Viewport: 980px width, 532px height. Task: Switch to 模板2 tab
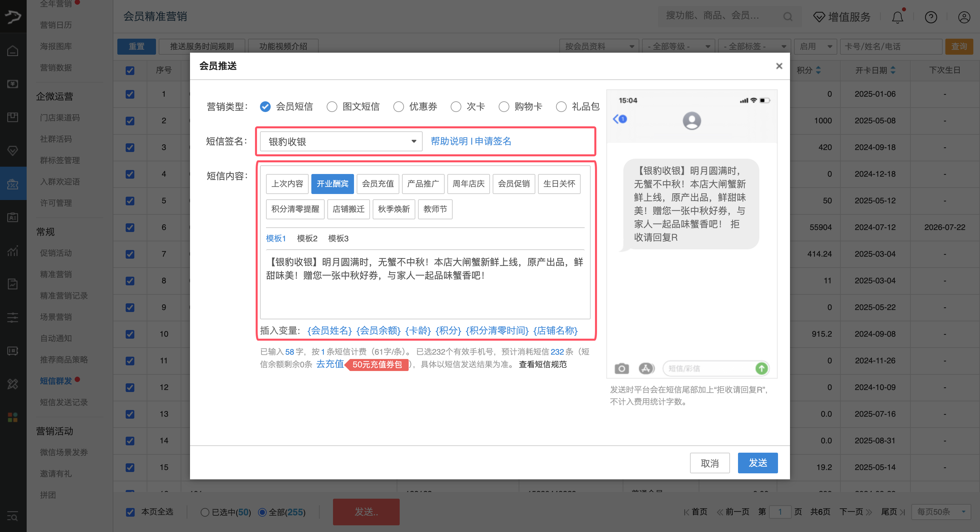pos(307,238)
